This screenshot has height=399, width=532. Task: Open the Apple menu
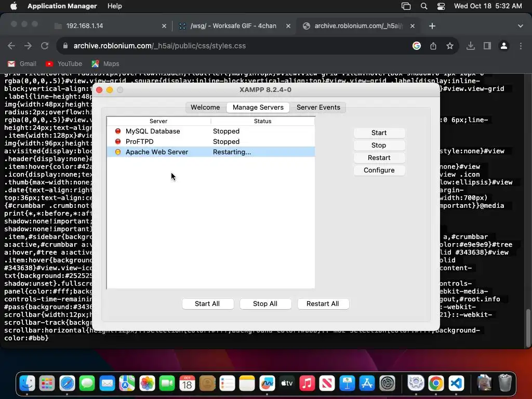tap(14, 6)
